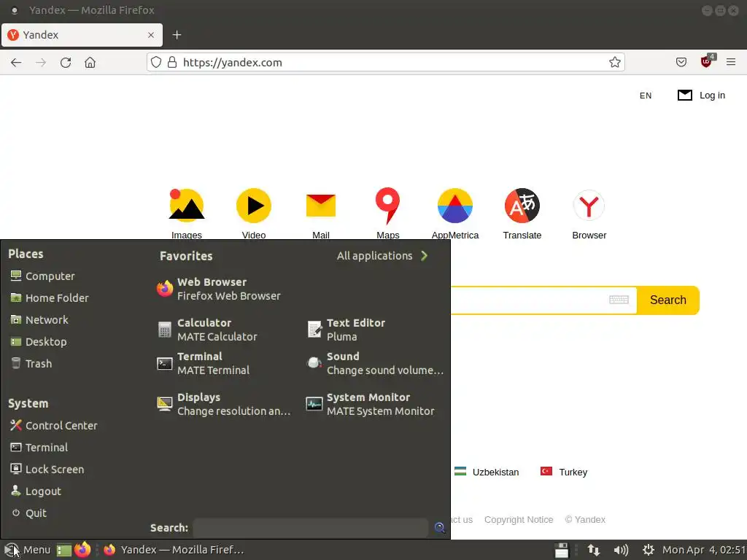Go to Firefox home page

[90, 63]
